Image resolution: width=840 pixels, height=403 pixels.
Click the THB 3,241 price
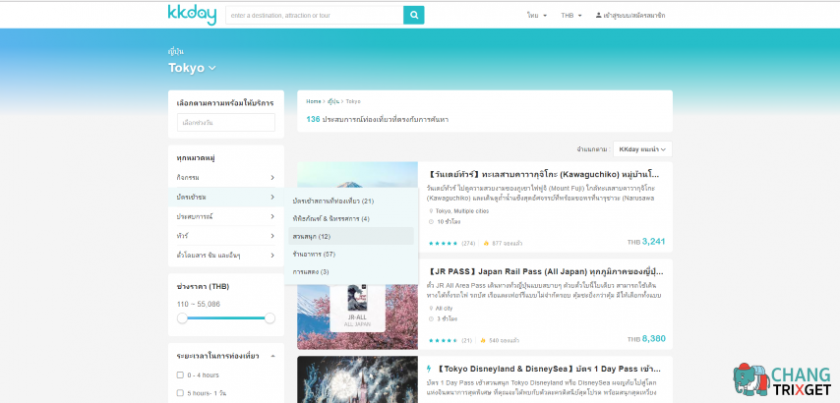point(647,242)
